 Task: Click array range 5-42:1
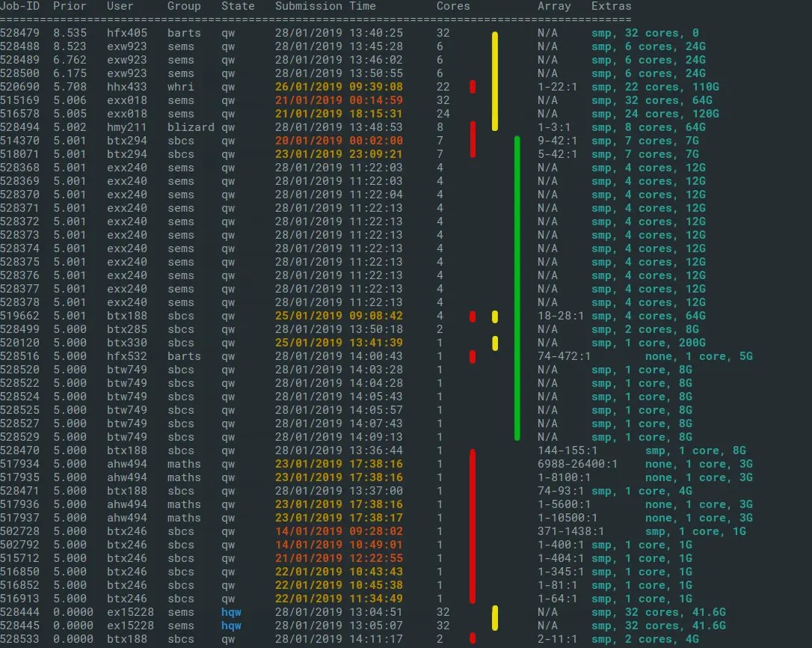[x=557, y=154]
